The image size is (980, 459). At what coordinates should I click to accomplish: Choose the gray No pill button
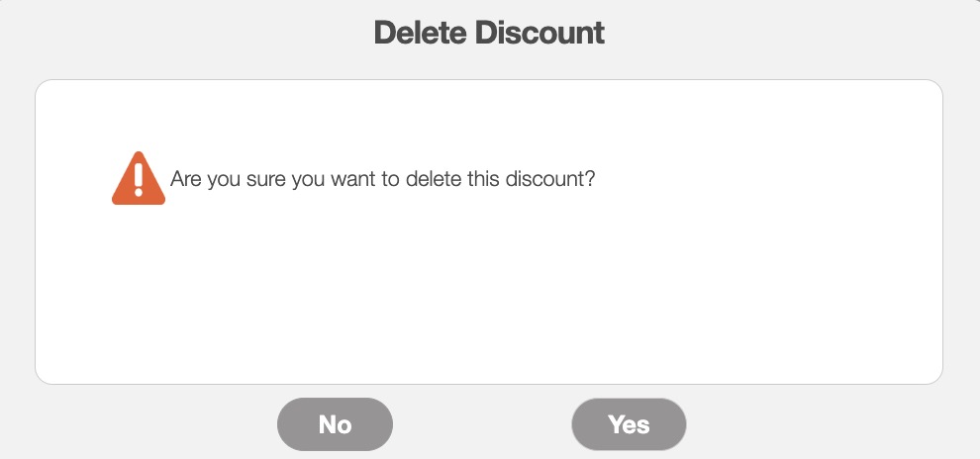[335, 424]
